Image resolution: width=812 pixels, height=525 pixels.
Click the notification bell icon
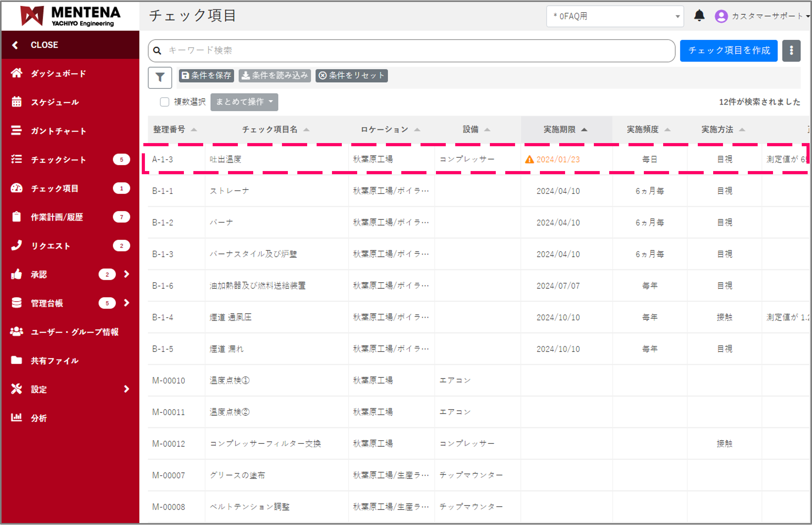699,16
